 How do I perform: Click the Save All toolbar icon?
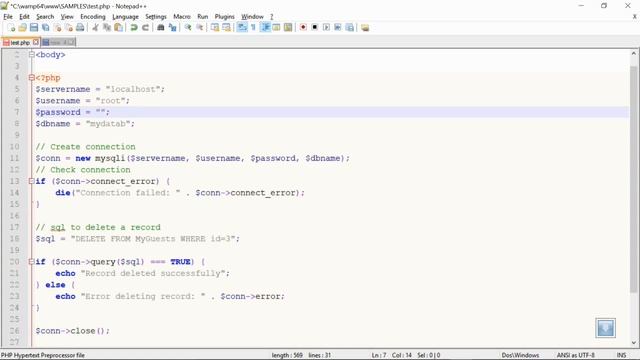(45, 27)
